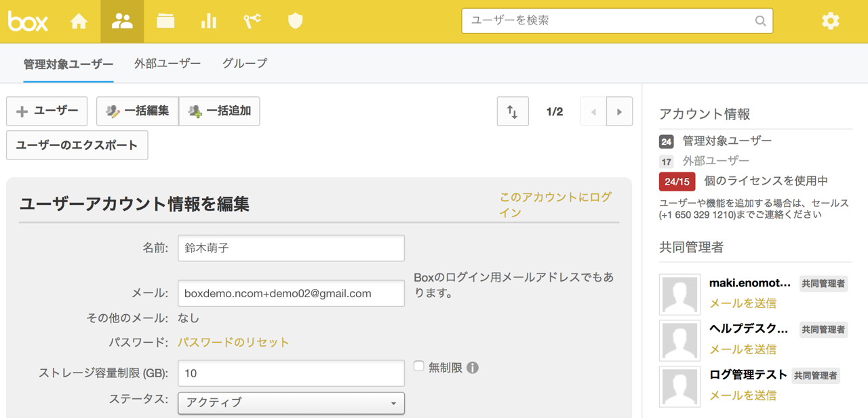The image size is (868, 418).
Task: Expand the ステータス dropdown
Action: click(x=291, y=403)
